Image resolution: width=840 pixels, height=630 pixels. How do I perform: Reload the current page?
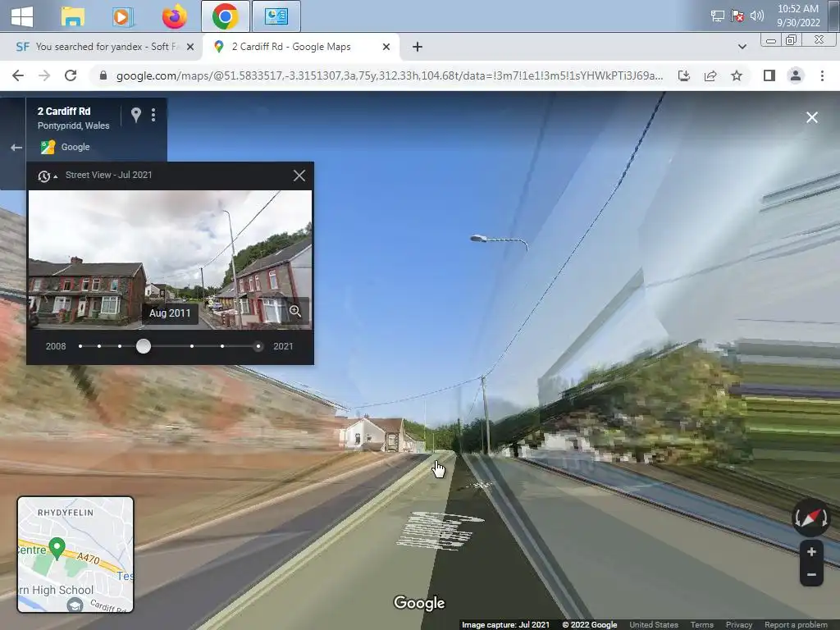point(71,75)
